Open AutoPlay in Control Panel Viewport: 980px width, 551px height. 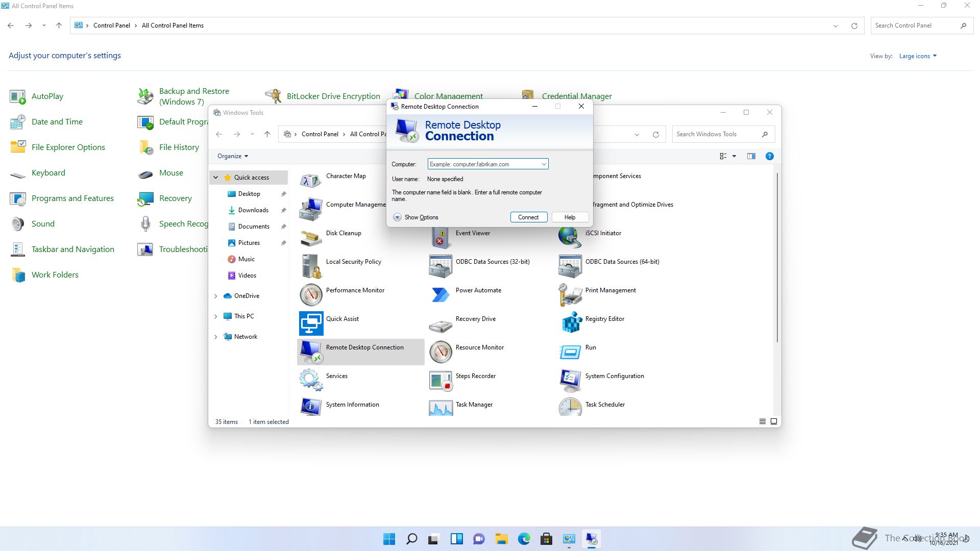[47, 96]
